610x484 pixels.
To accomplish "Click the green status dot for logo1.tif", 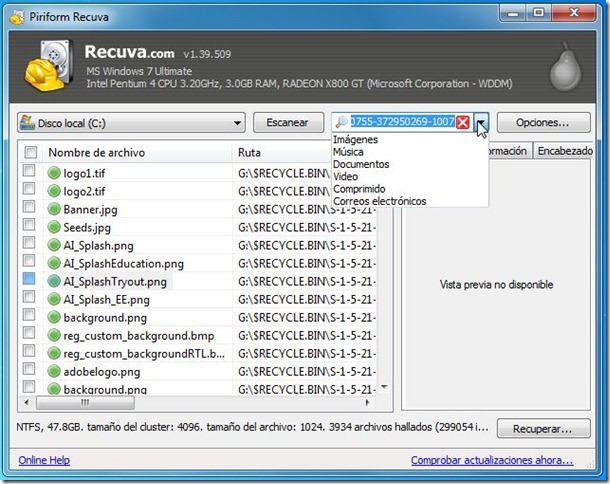I will pos(54,173).
